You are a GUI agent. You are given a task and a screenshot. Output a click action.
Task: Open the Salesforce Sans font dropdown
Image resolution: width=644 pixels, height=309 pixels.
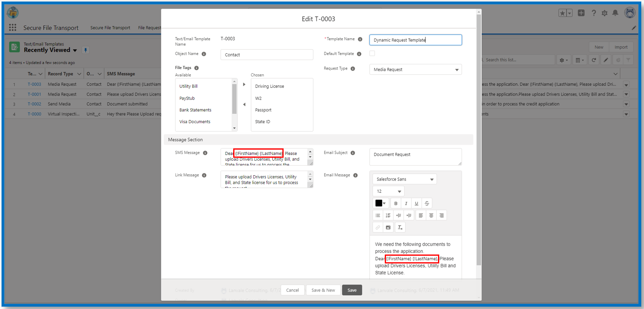[x=405, y=179]
